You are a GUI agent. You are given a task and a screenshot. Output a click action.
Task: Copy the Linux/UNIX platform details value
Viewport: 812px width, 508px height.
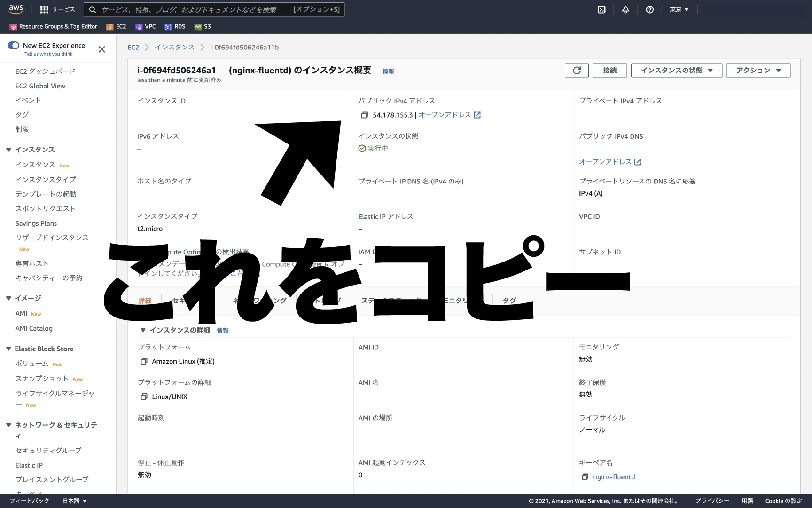point(144,397)
